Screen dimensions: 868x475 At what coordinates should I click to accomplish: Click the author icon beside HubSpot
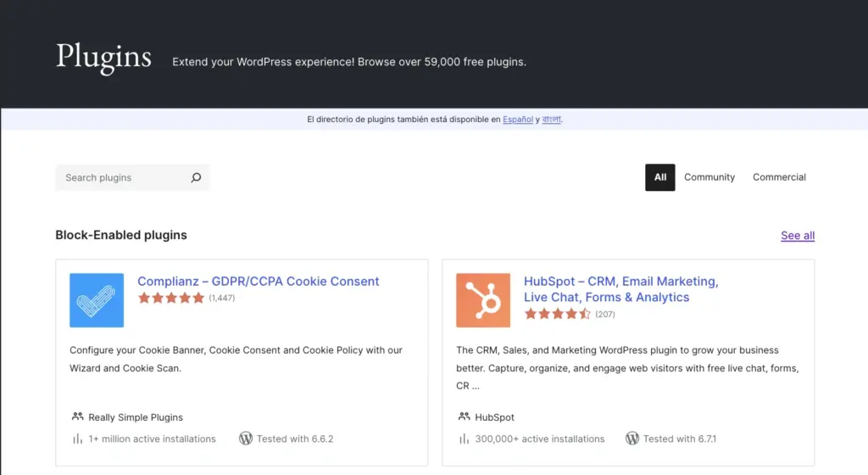pos(464,416)
